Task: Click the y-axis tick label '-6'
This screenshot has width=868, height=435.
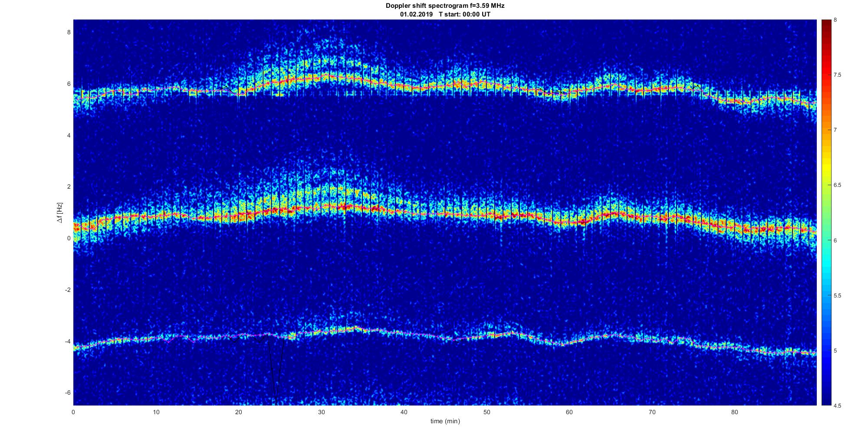Action: pyautogui.click(x=67, y=392)
